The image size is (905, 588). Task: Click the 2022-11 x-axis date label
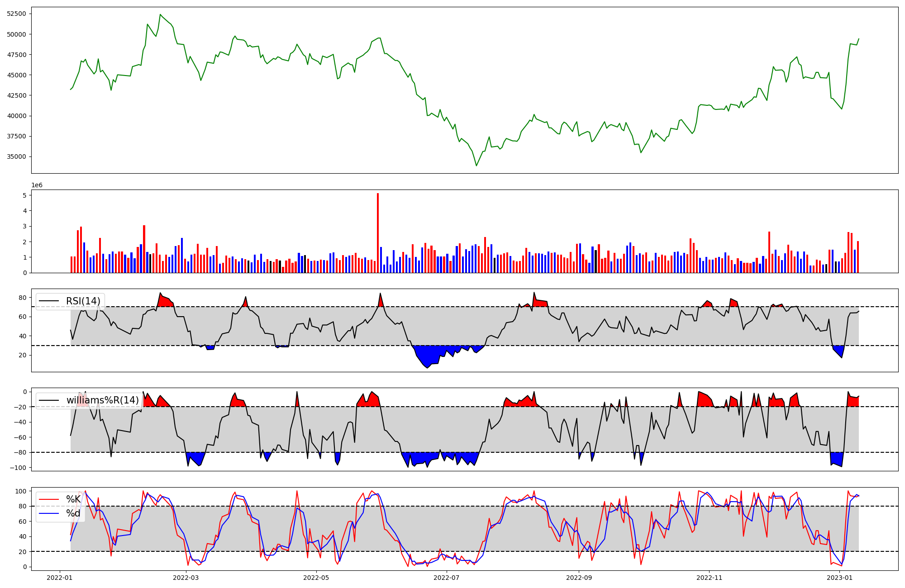tap(710, 578)
